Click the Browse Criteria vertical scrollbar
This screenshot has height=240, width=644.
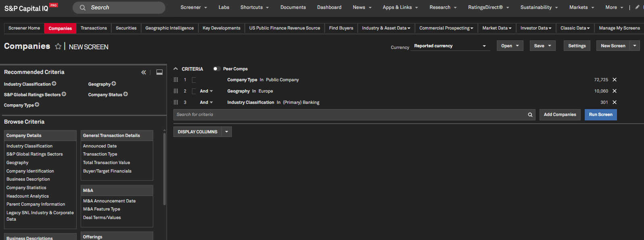point(165,168)
